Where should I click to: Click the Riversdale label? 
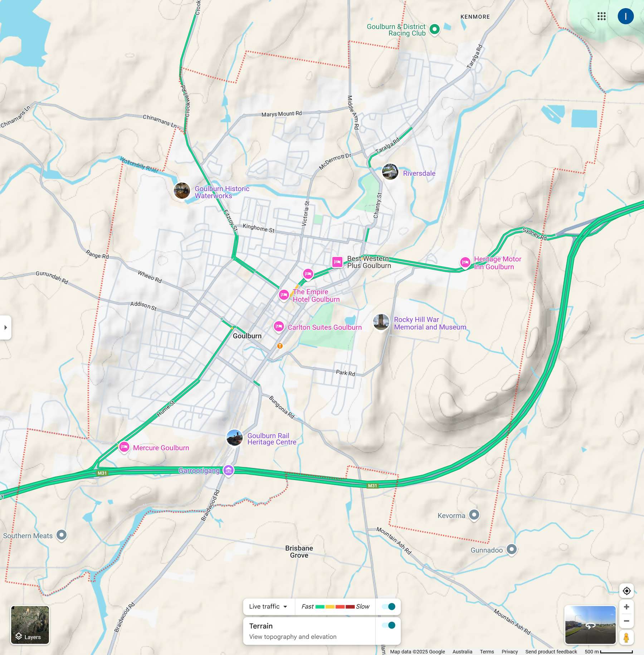[x=419, y=173]
